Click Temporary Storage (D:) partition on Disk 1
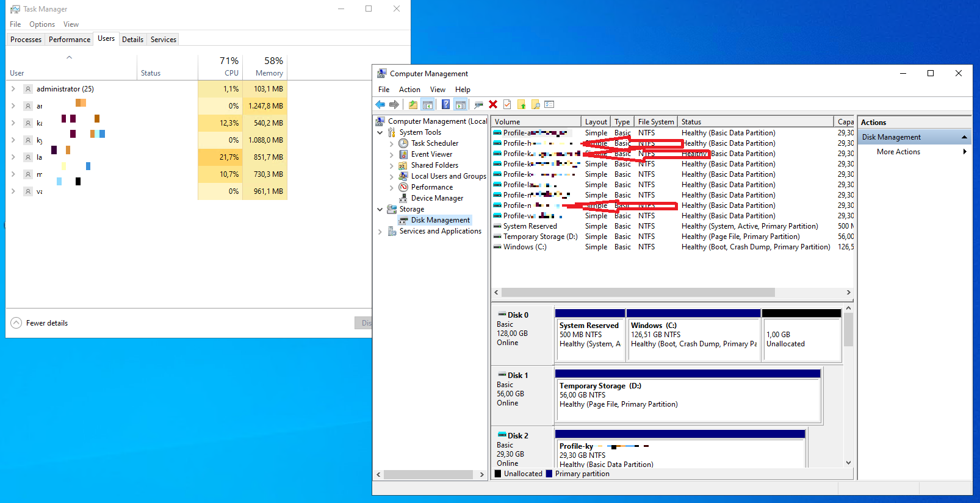Viewport: 980px width, 503px height. (688, 395)
